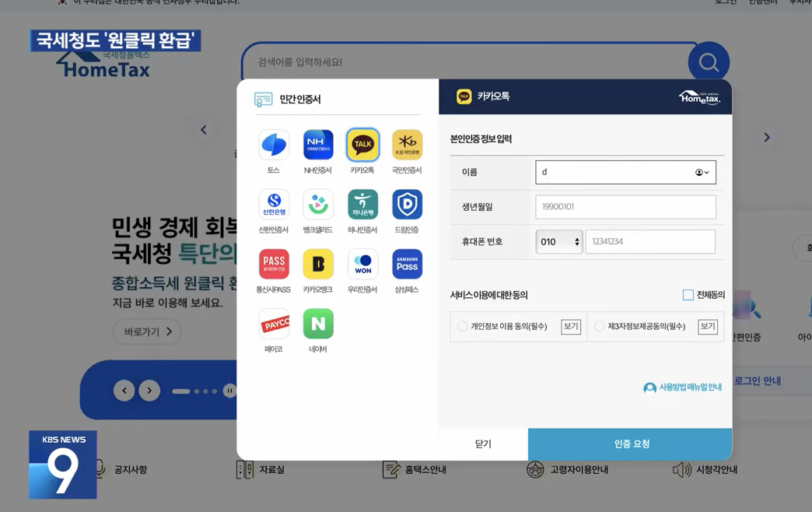
Task: Select 개인정보 이용 동의(필수) radio
Action: 462,326
